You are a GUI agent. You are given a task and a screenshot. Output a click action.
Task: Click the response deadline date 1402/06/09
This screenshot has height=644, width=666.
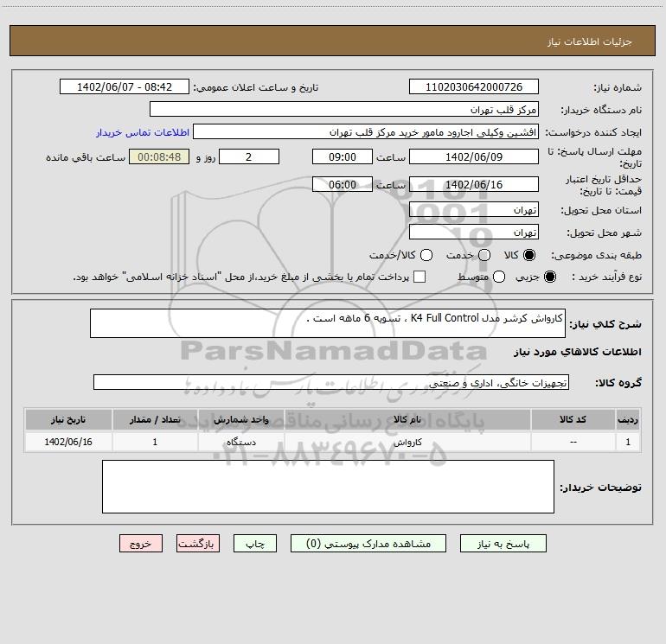[x=474, y=156]
